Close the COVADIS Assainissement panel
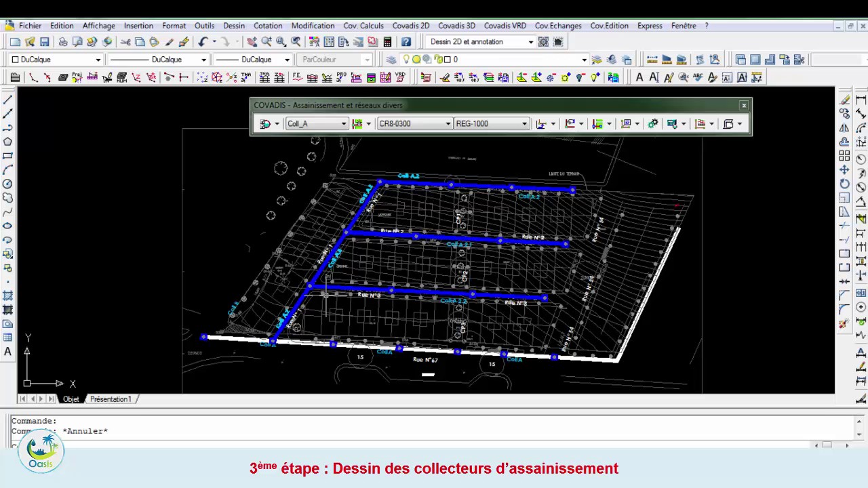Viewport: 868px width, 488px height. coord(744,105)
